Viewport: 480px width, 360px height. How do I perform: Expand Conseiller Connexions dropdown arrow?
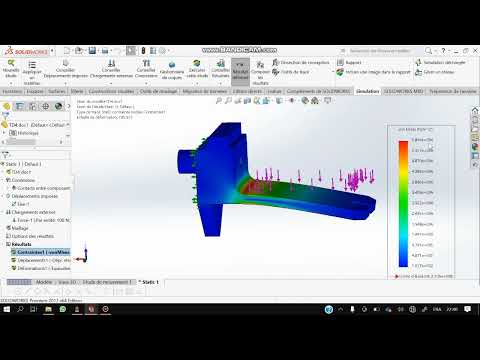(x=146, y=83)
